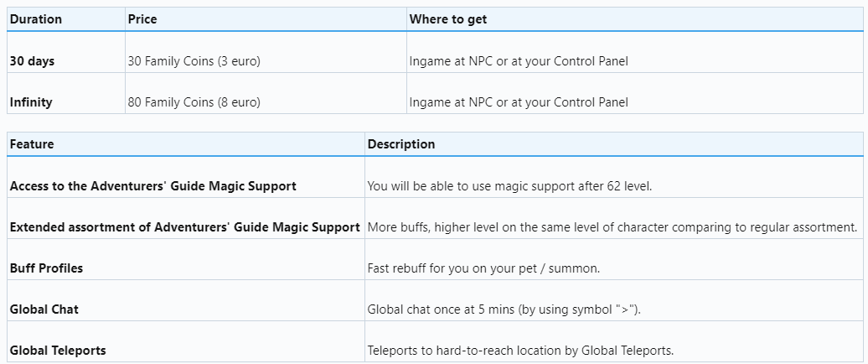The height and width of the screenshot is (364, 868).
Task: Click the Duration column header
Action: [35, 18]
